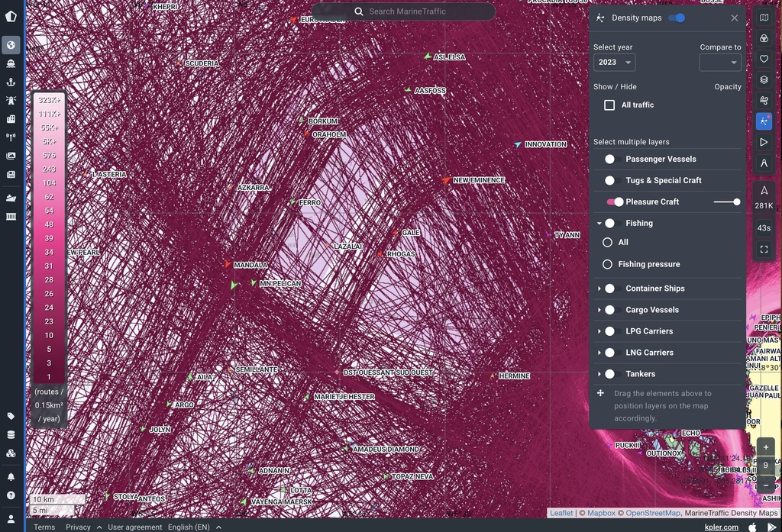Open the user account icon
Viewport: 782px width, 532px height.
click(x=11, y=519)
